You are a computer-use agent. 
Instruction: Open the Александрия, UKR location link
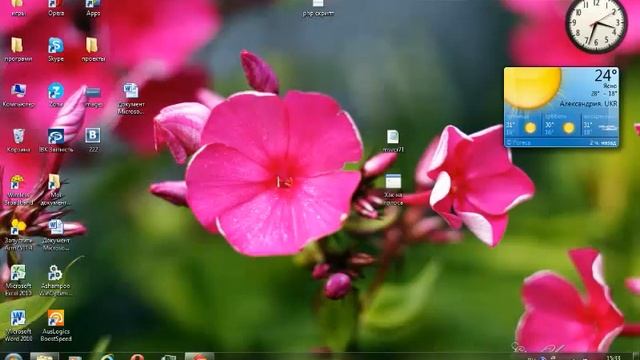588,104
